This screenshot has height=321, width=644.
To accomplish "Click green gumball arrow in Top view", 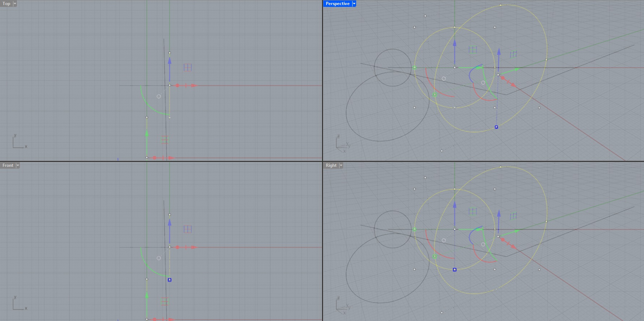I will pyautogui.click(x=147, y=134).
